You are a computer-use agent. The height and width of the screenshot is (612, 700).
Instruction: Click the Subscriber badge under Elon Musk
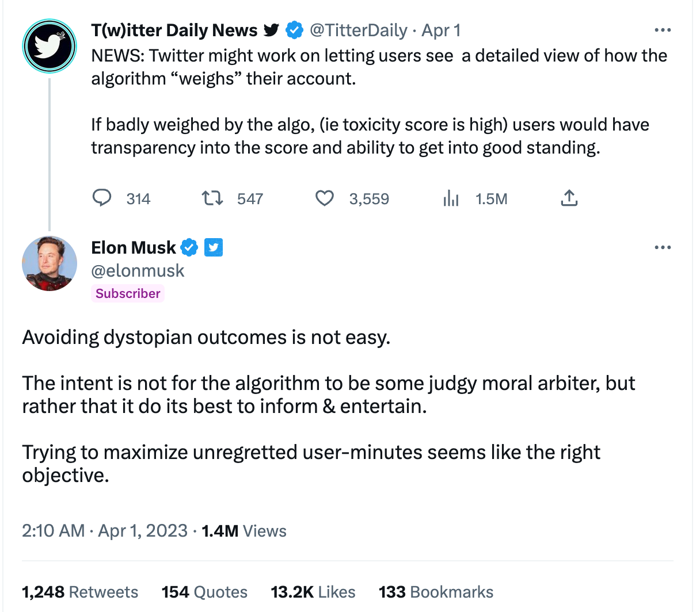[128, 293]
